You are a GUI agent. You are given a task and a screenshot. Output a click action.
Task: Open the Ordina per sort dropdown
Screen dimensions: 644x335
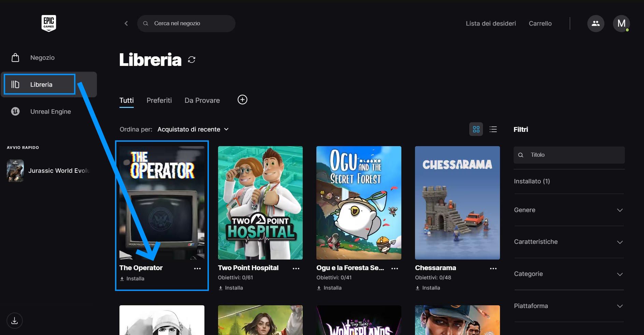[193, 129]
